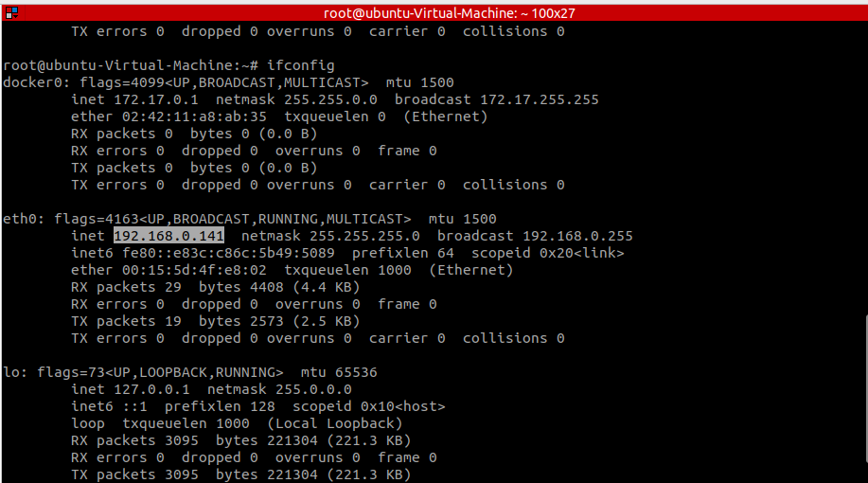This screenshot has height=483, width=868.
Task: Click broadcast address 172.17.255.255
Action: pyautogui.click(x=540, y=99)
